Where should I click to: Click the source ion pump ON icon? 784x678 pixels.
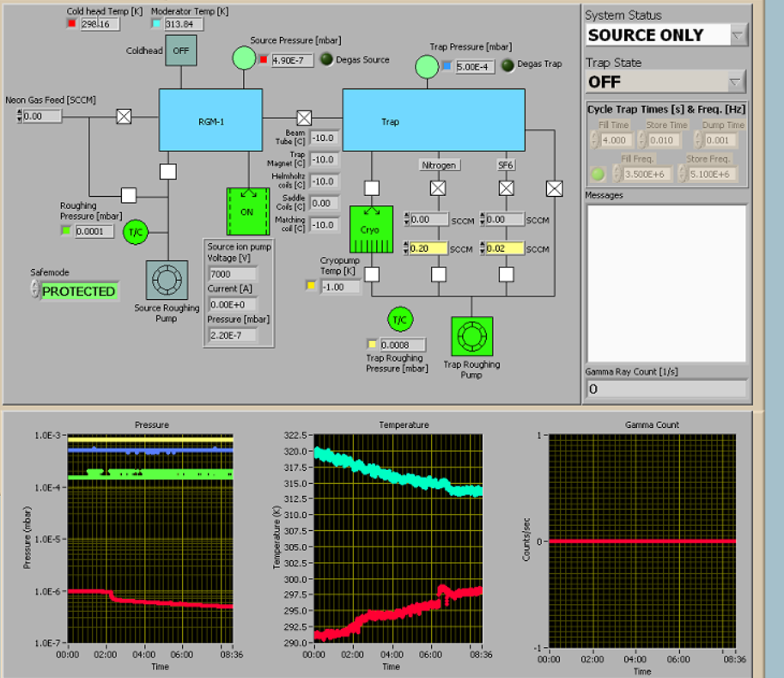pyautogui.click(x=247, y=211)
